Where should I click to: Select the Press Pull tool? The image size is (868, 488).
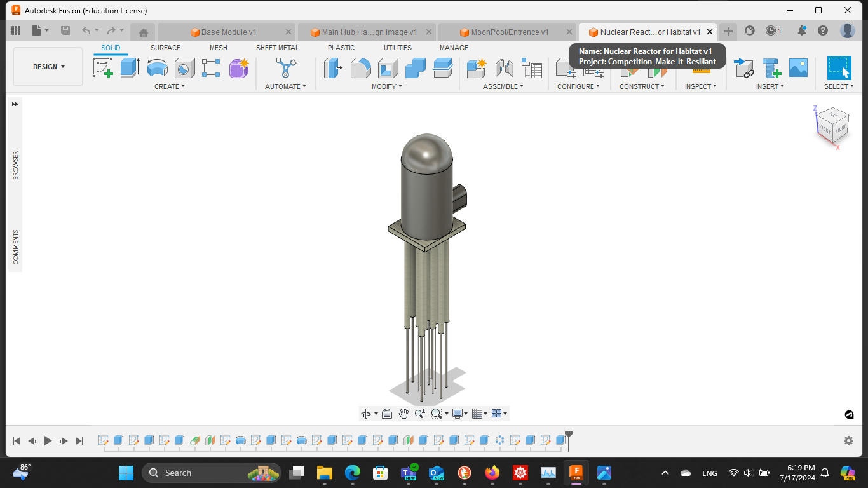[333, 67]
